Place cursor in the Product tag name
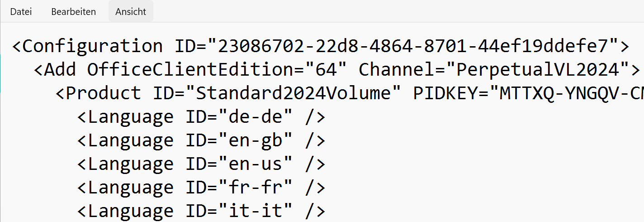The width and height of the screenshot is (644, 222). 103,93
